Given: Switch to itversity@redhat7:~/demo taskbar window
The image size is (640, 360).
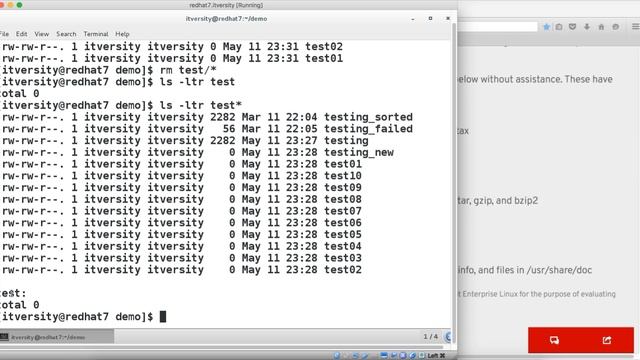Looking at the screenshot, I should tap(57, 337).
